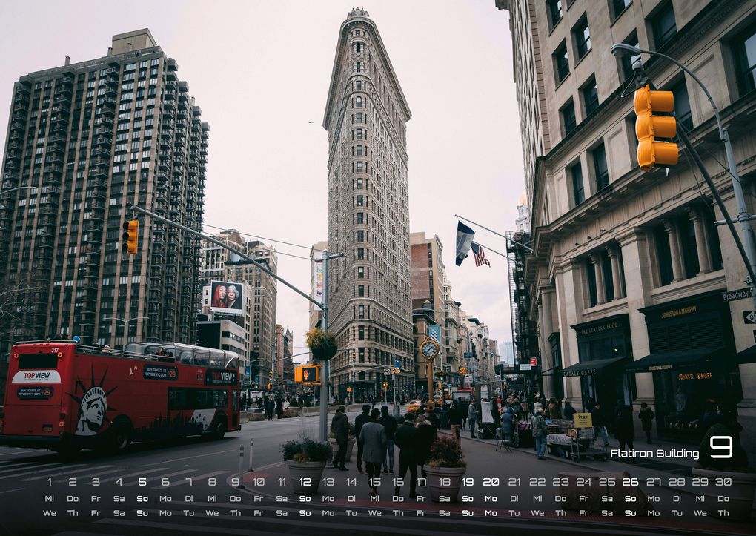Select day number 4 in the calendar row

[x=119, y=481]
